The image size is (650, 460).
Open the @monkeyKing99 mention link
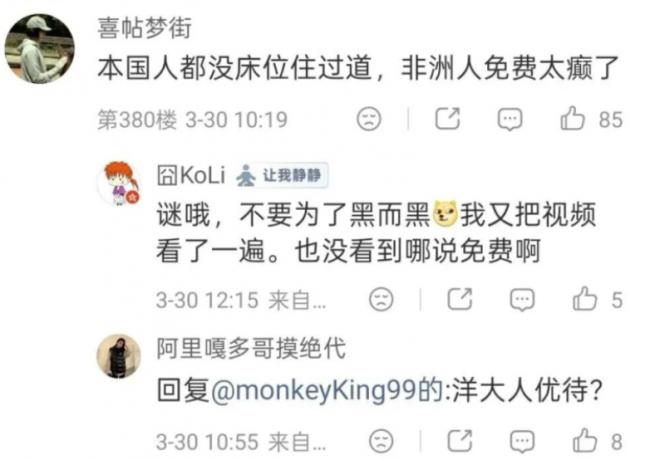tap(313, 390)
